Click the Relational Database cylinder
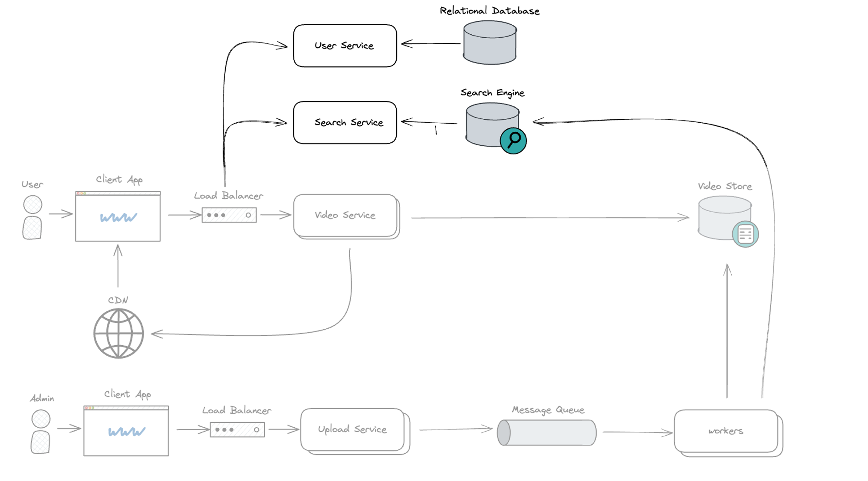Screen dimensions: 868x481 pos(490,43)
